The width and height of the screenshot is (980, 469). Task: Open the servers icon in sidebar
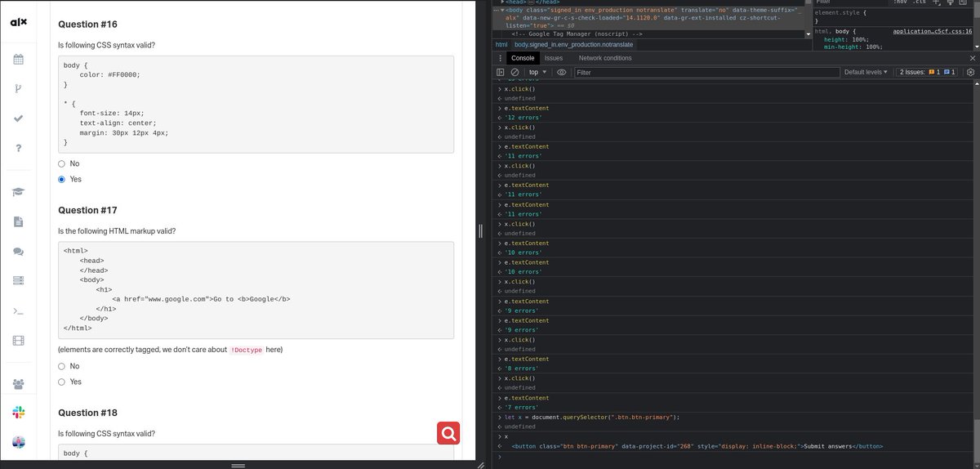(18, 280)
